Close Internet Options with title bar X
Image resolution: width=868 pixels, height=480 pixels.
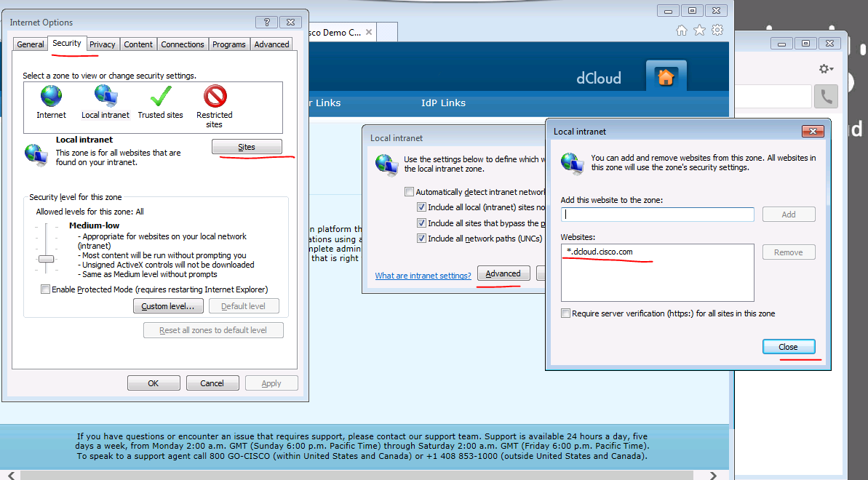pyautogui.click(x=290, y=22)
